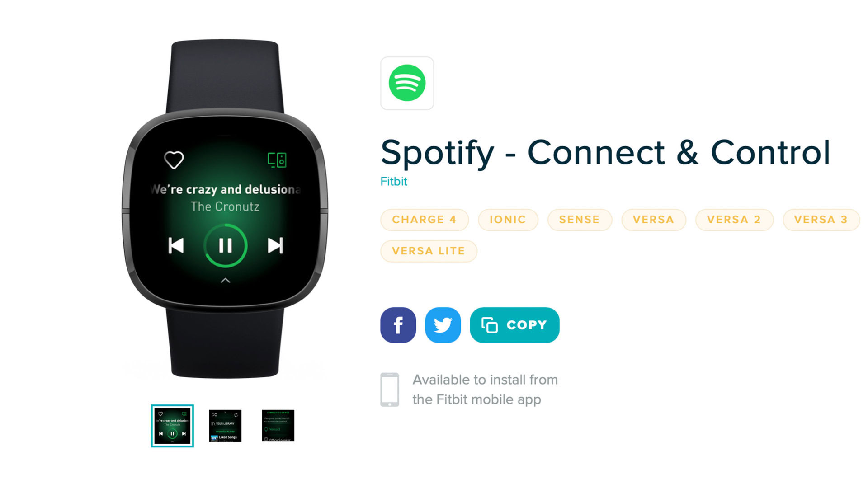
Task: Click the Twitter share icon
Action: tap(443, 325)
